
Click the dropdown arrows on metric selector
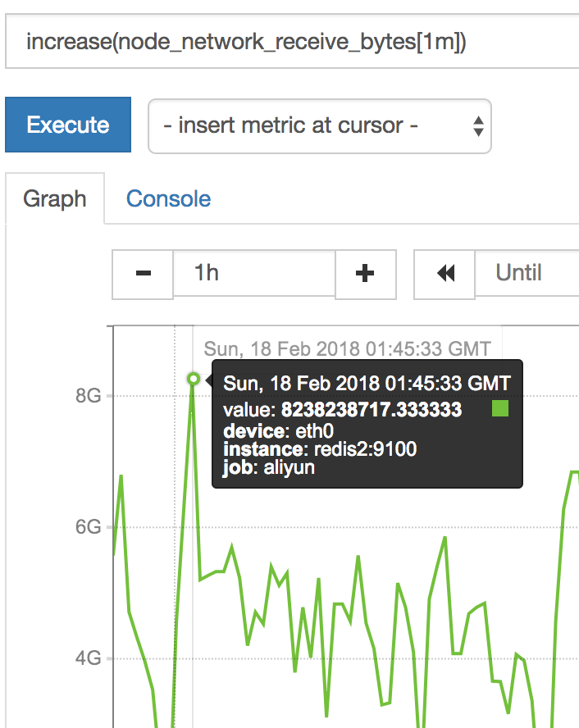[478, 125]
